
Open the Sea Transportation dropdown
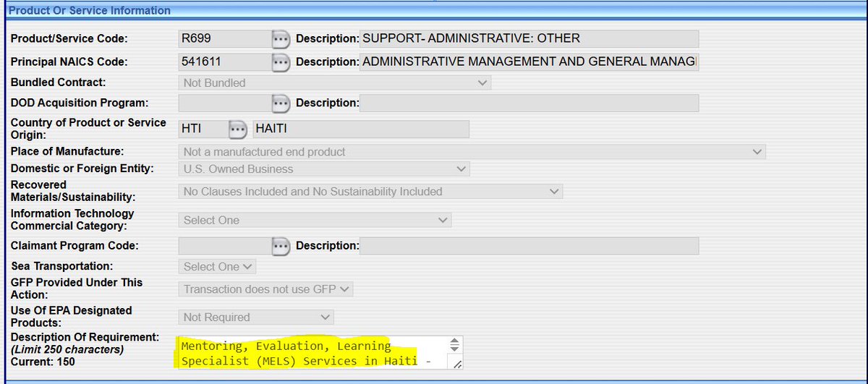(x=218, y=267)
